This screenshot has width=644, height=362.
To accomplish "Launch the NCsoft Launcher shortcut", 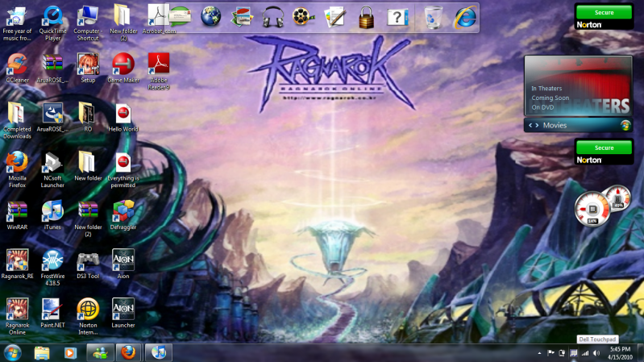I will coord(52,162).
